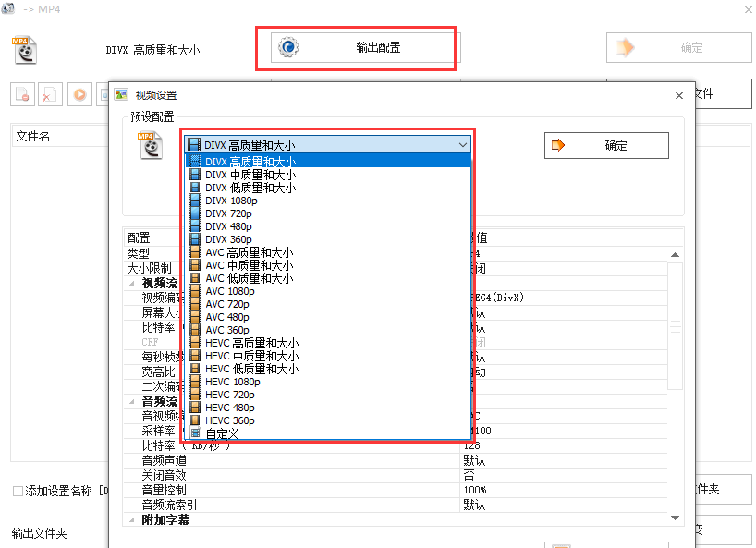Click the play preview toolbar icon
The width and height of the screenshot is (756, 548).
pyautogui.click(x=78, y=94)
